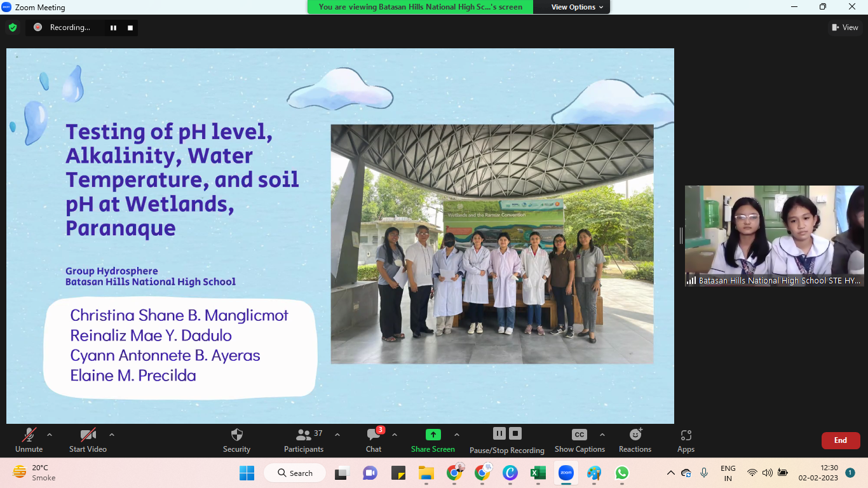Click the red End meeting button
Image resolution: width=868 pixels, height=488 pixels.
click(x=840, y=440)
